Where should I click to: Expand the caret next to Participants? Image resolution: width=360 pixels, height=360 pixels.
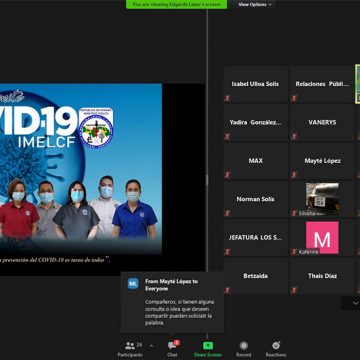(x=151, y=346)
